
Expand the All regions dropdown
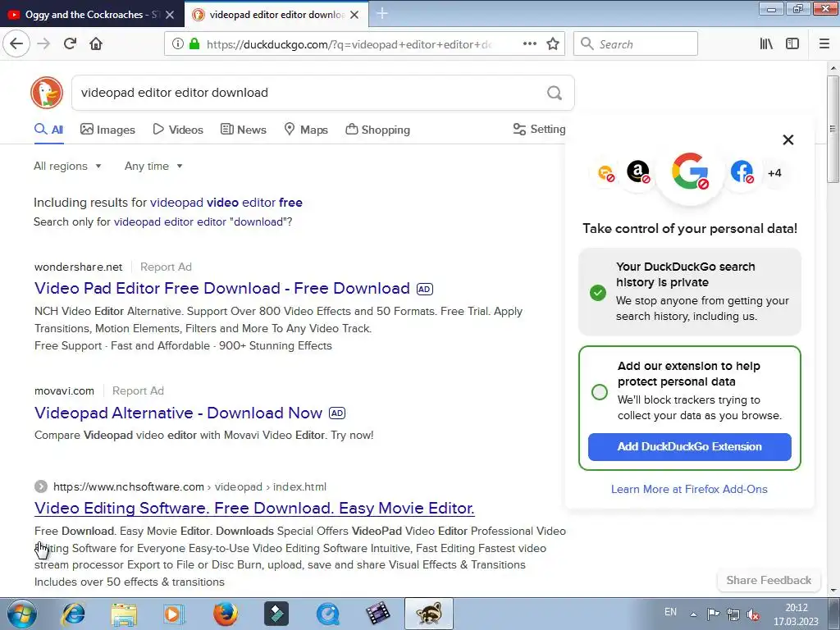coord(67,166)
